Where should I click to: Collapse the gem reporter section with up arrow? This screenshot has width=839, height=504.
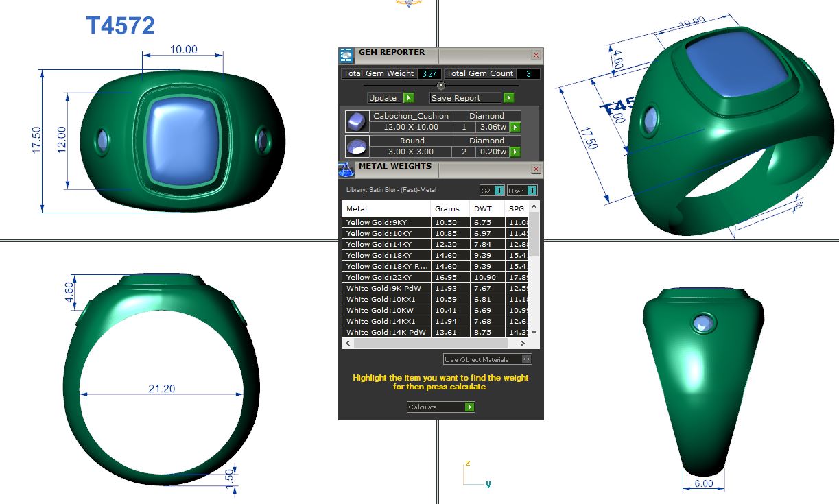click(x=441, y=86)
